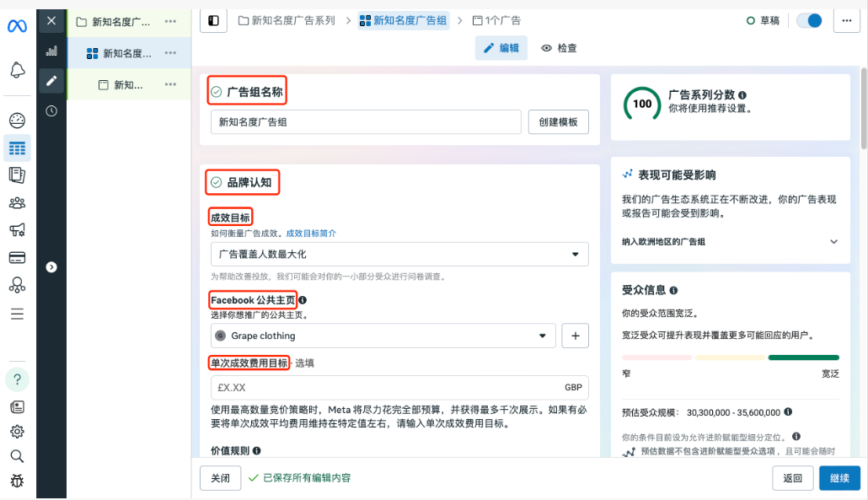Expand the 纳入欧洲地区的广告组 section
The image size is (868, 500).
click(x=833, y=242)
